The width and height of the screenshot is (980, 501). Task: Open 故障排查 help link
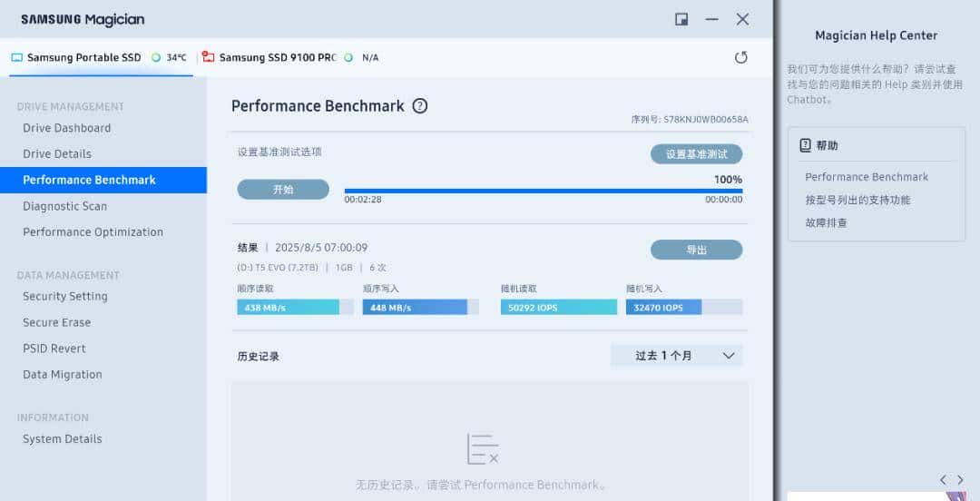[826, 222]
